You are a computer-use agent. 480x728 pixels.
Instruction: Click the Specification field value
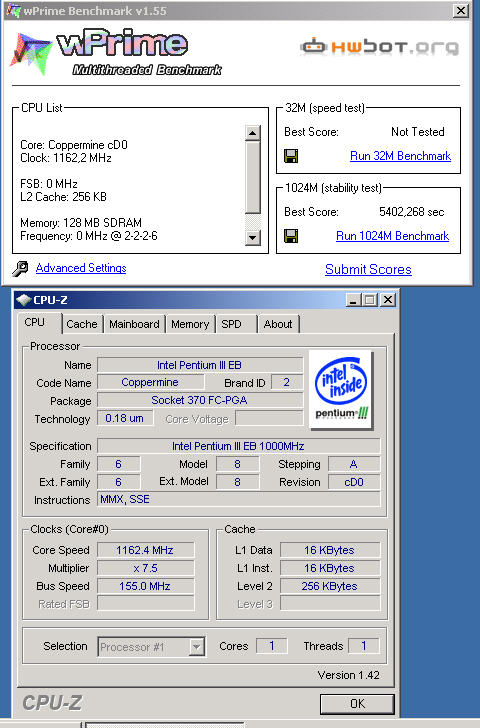point(239,446)
